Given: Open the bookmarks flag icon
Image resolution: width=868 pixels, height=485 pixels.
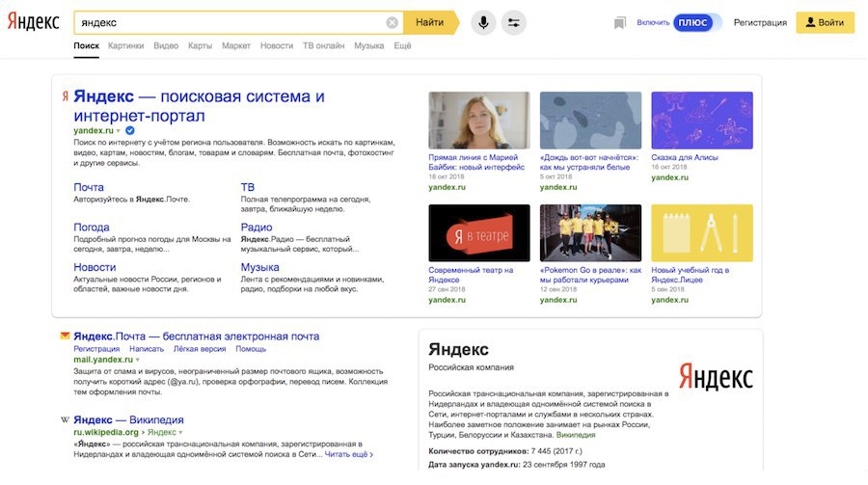Looking at the screenshot, I should click(619, 23).
